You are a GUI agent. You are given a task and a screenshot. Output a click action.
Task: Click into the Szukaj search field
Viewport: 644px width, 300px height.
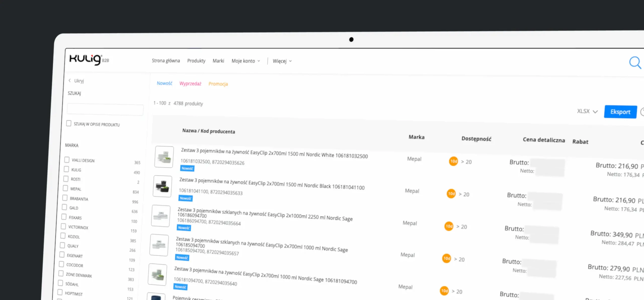[105, 109]
